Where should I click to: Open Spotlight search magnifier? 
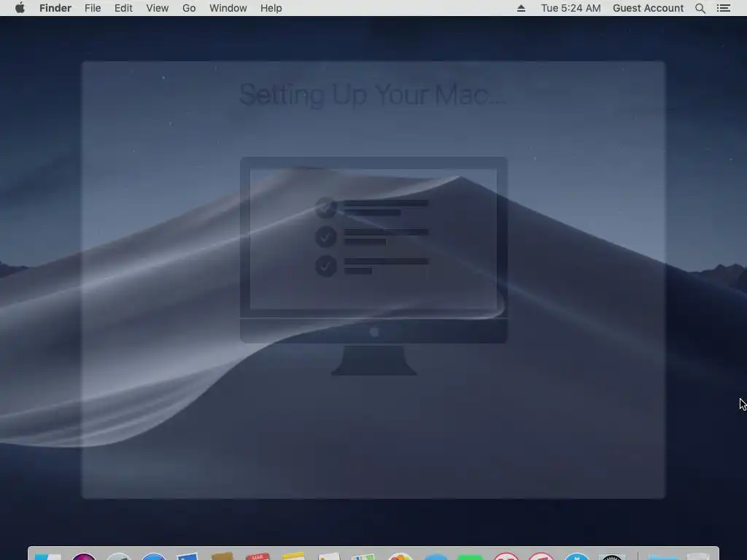(700, 8)
